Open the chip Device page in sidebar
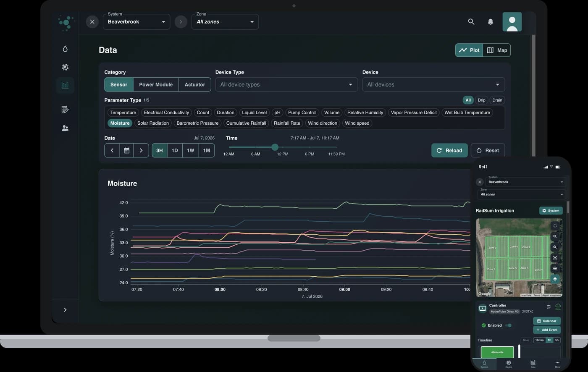This screenshot has height=372, width=588. tap(65, 67)
